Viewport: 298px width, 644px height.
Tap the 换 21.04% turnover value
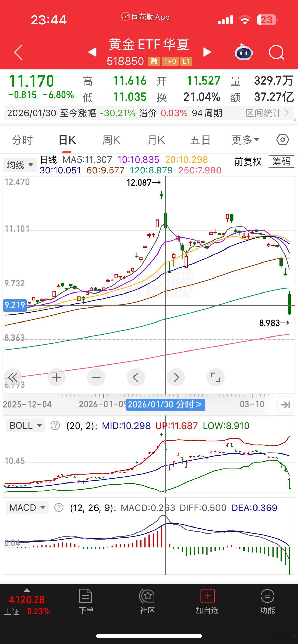(x=202, y=97)
